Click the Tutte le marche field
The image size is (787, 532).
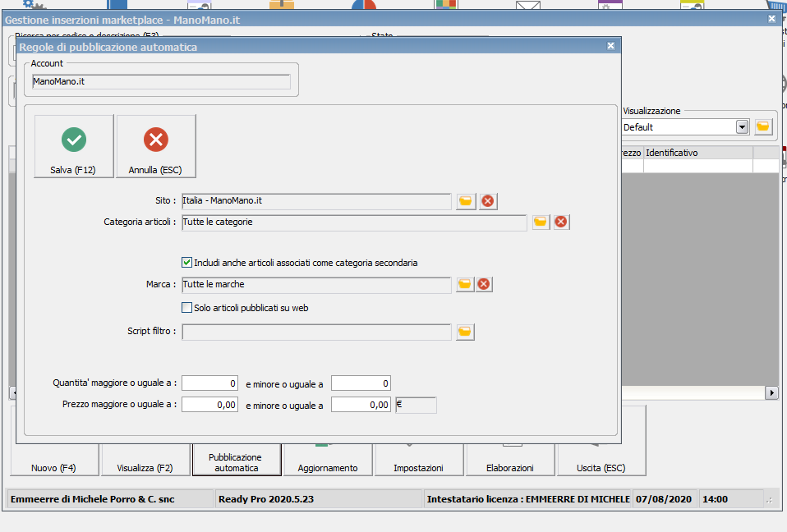pyautogui.click(x=316, y=285)
